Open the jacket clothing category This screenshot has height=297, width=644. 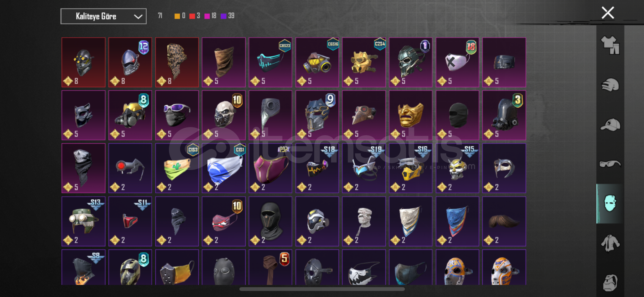tap(610, 243)
